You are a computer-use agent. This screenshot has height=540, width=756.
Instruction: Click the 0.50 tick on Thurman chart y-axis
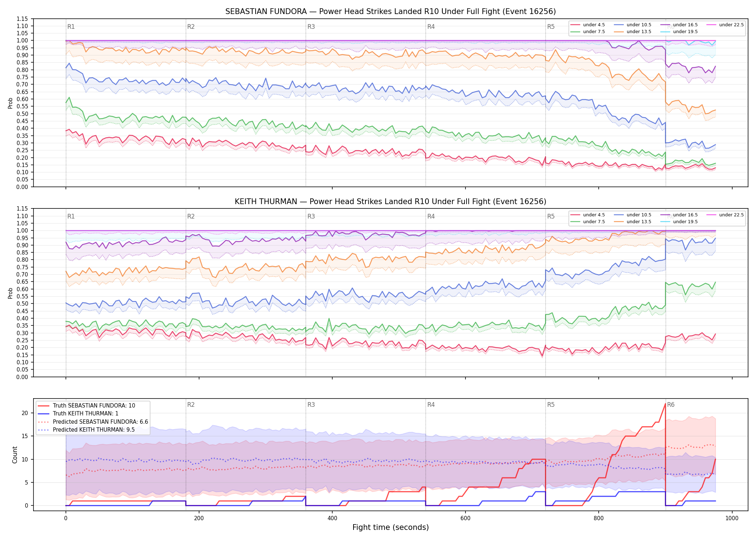tap(22, 303)
